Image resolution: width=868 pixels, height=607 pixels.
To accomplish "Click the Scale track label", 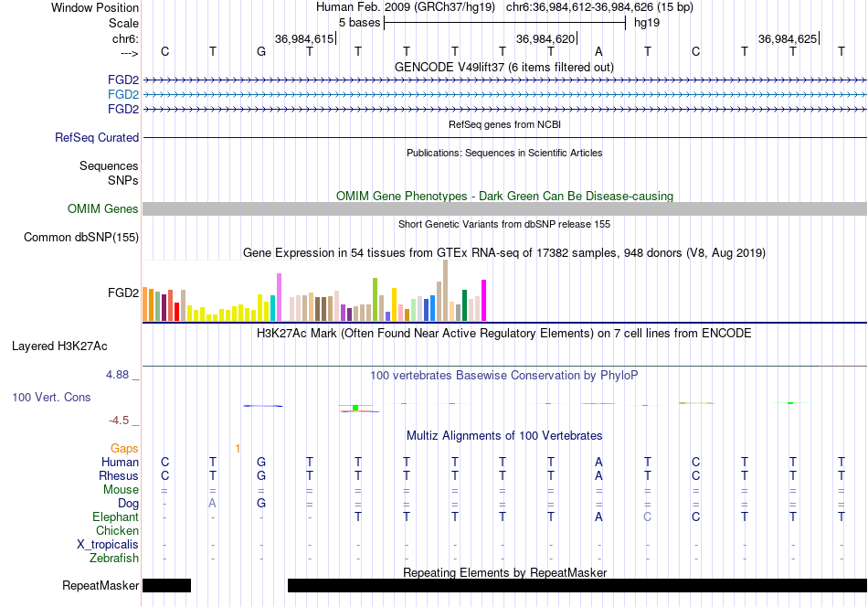I will point(123,23).
